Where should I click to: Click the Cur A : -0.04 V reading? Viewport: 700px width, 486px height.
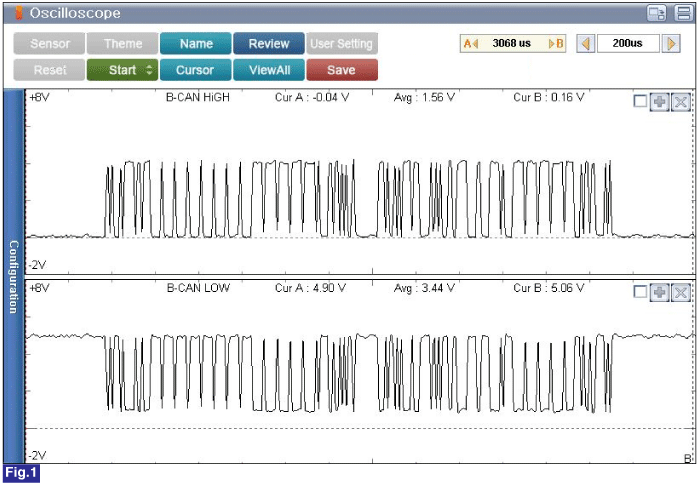[312, 97]
